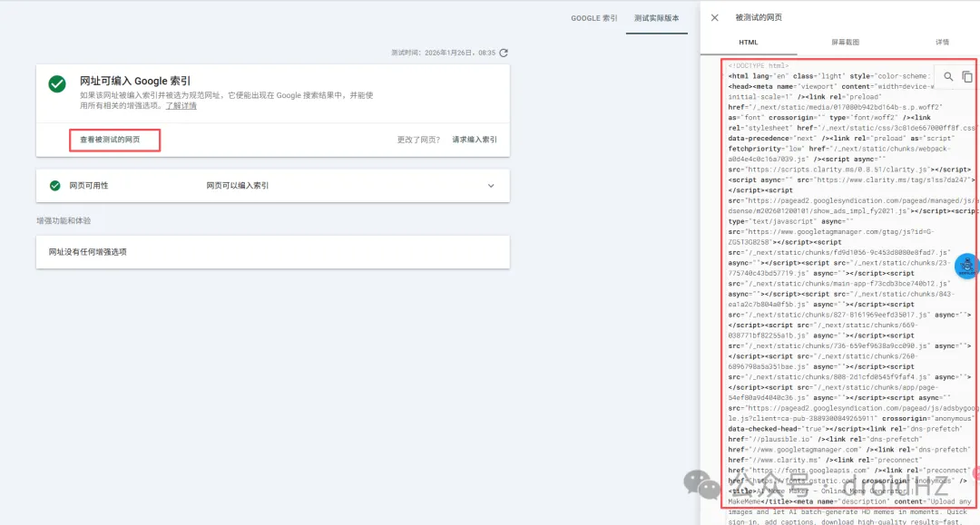The width and height of the screenshot is (980, 525).
Task: Copy the HTML code with copy icon
Action: click(x=966, y=77)
